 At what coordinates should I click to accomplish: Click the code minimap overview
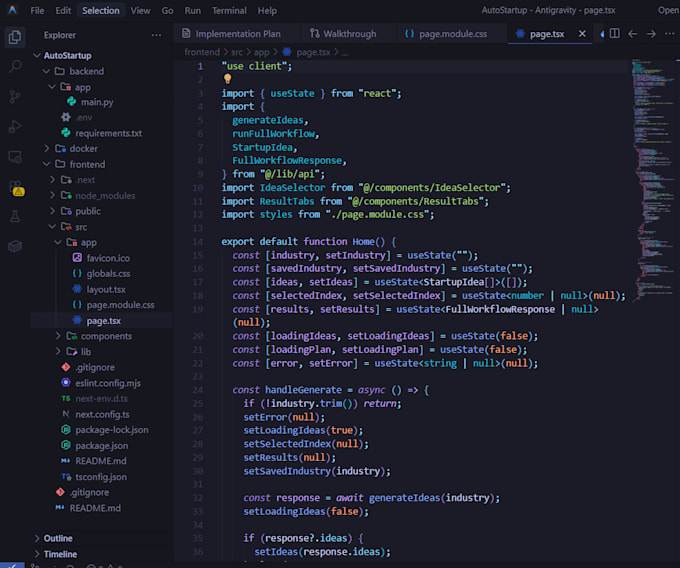click(x=655, y=182)
